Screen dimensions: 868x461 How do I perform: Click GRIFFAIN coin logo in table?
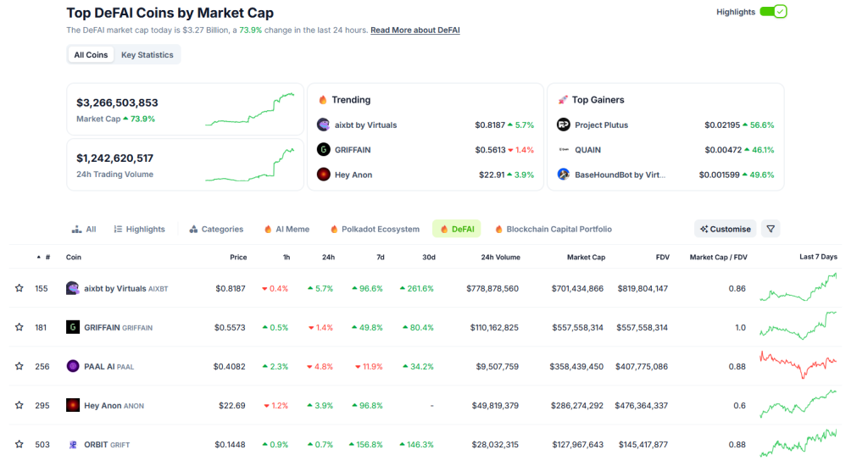click(73, 327)
